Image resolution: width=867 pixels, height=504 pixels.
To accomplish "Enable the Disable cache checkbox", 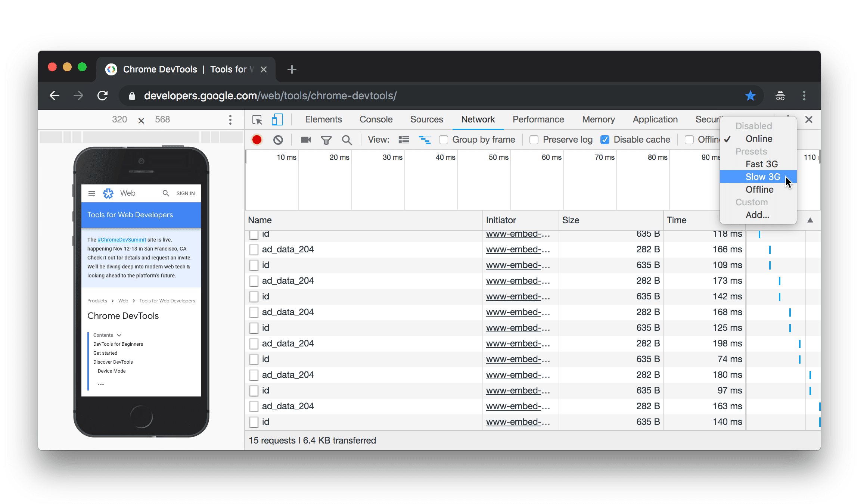I will click(605, 139).
